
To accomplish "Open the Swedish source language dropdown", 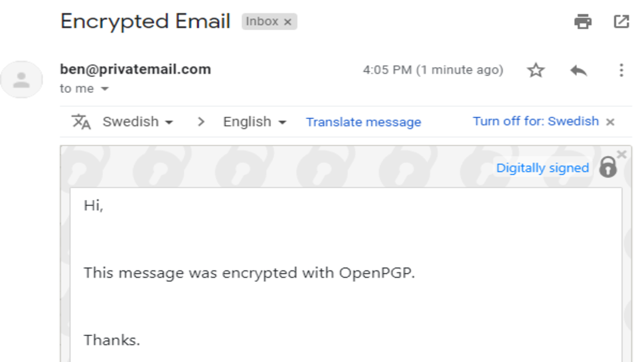I will click(x=137, y=122).
